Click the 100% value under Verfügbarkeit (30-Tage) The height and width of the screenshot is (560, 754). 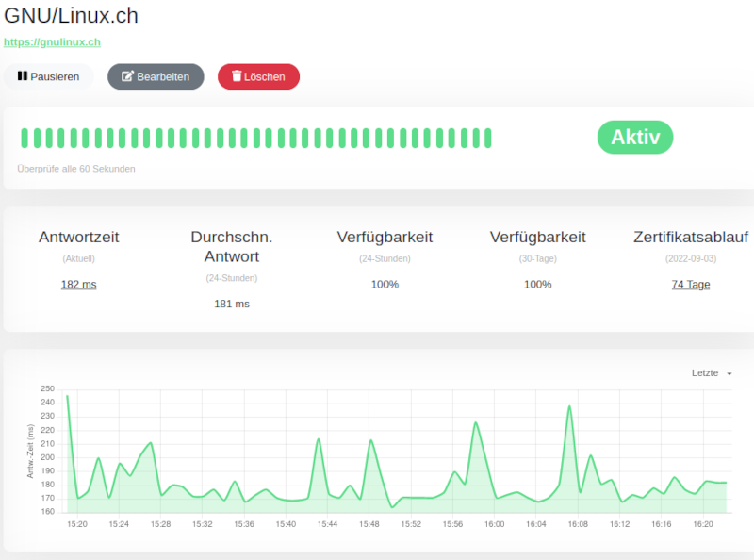(x=537, y=285)
